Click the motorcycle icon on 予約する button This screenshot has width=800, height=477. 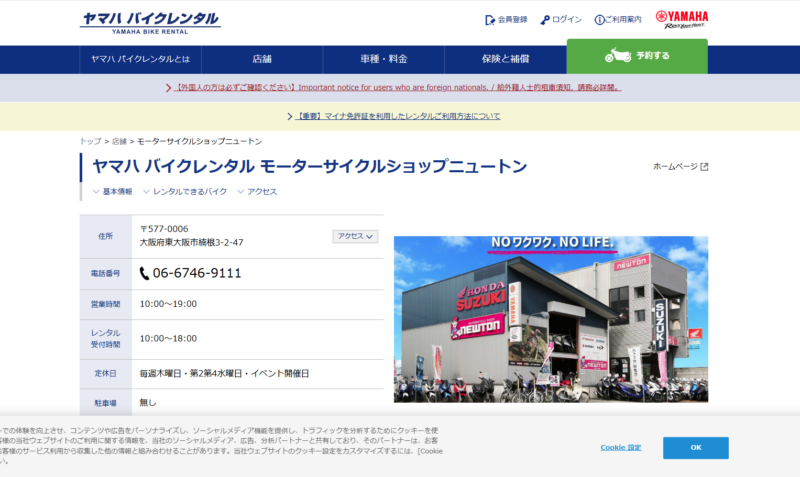coord(618,55)
